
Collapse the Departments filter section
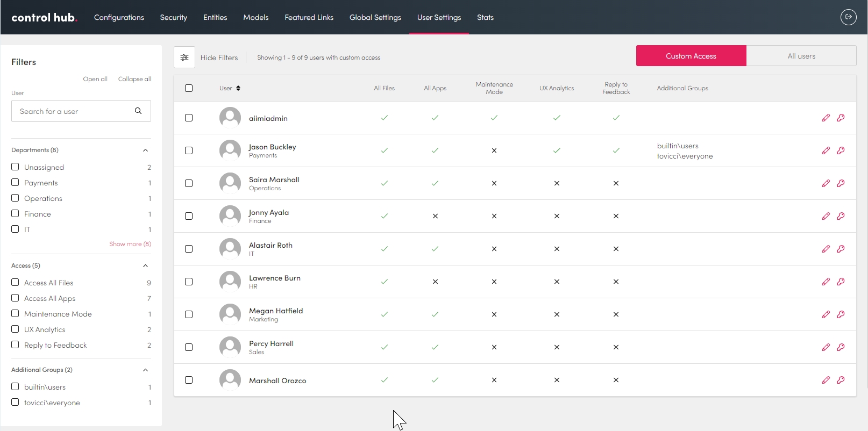pos(145,150)
